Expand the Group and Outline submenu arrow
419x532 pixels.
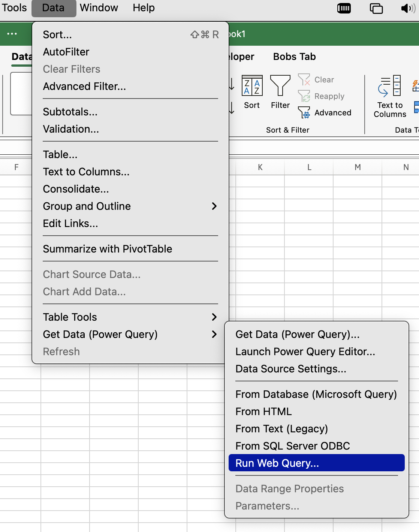tap(214, 206)
